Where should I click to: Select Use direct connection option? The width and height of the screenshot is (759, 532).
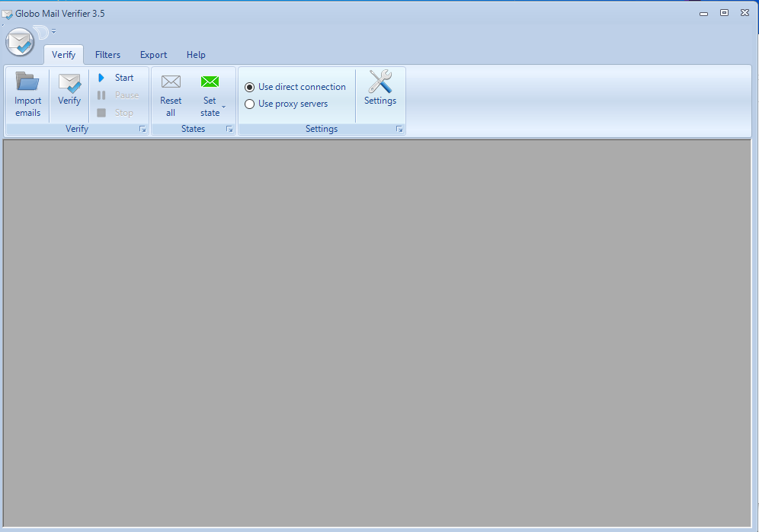[250, 87]
